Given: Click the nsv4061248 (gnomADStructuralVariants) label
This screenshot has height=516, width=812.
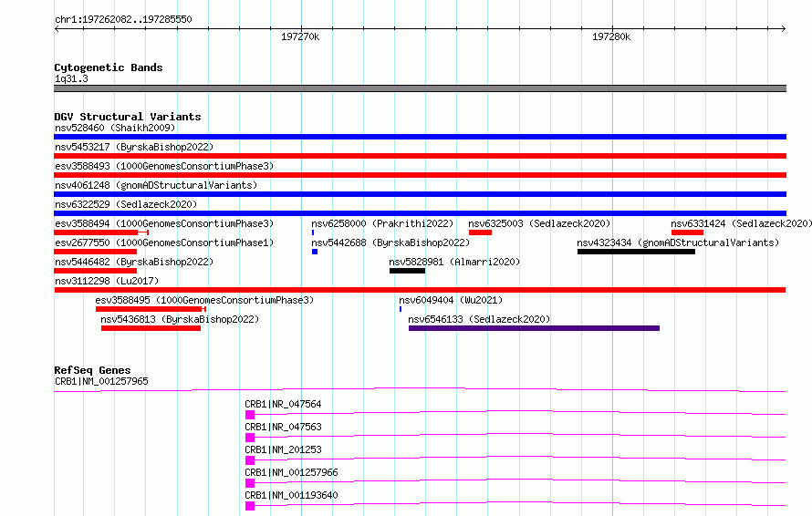Looking at the screenshot, I should click(156, 185).
